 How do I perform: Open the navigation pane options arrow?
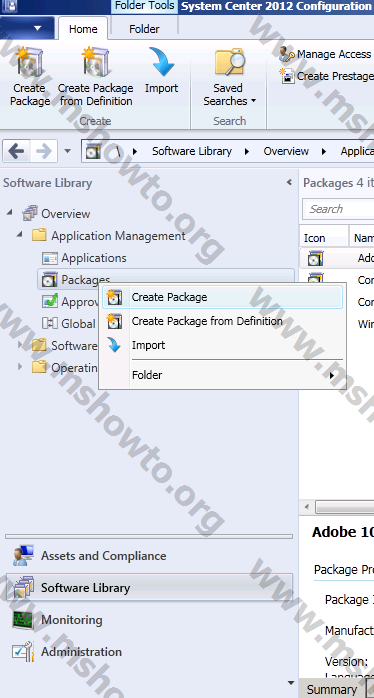tap(291, 683)
